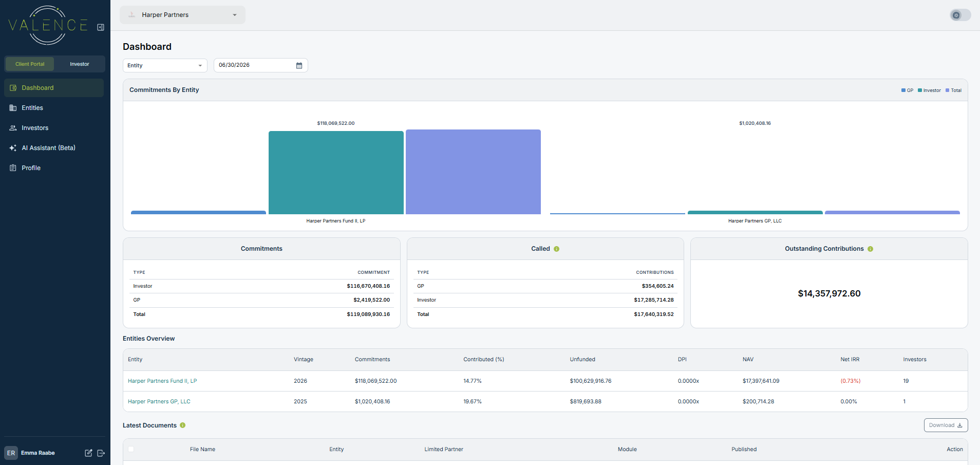The height and width of the screenshot is (465, 980).
Task: Click the Fund II GP blue bar
Action: click(198, 212)
